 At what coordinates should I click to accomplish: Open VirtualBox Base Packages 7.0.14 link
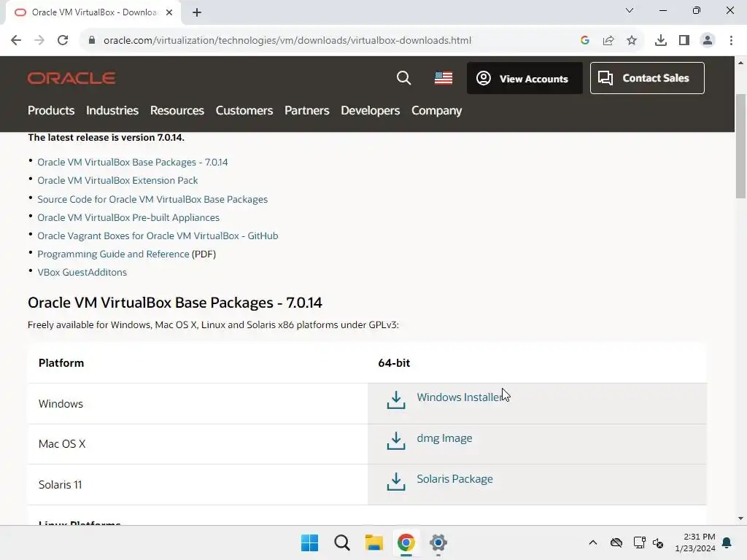tap(133, 163)
